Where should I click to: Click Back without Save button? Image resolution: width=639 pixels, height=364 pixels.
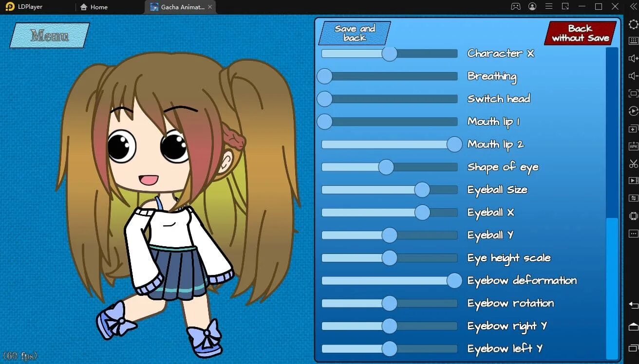581,33
